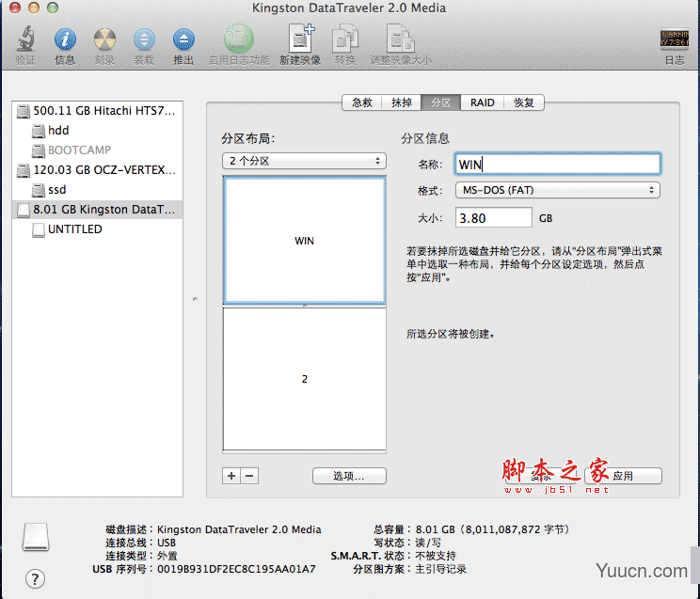Switch to the 恢复 (Restore) tab
The width and height of the screenshot is (700, 599).
(x=524, y=102)
